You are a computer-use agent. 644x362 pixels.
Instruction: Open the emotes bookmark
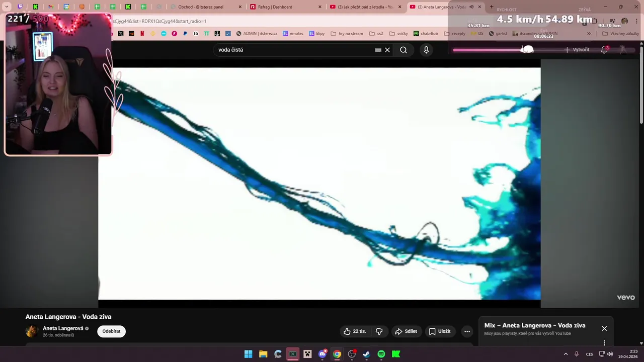point(293,34)
